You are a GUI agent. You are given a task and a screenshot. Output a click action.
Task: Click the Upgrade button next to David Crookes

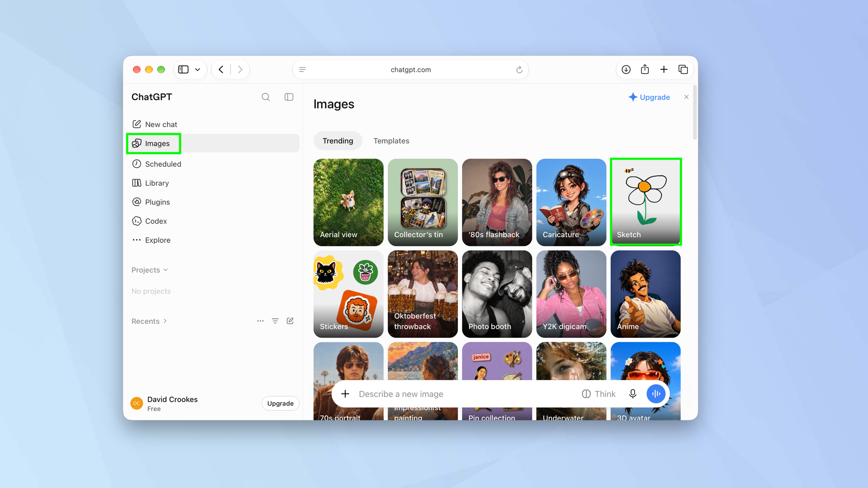tap(280, 403)
